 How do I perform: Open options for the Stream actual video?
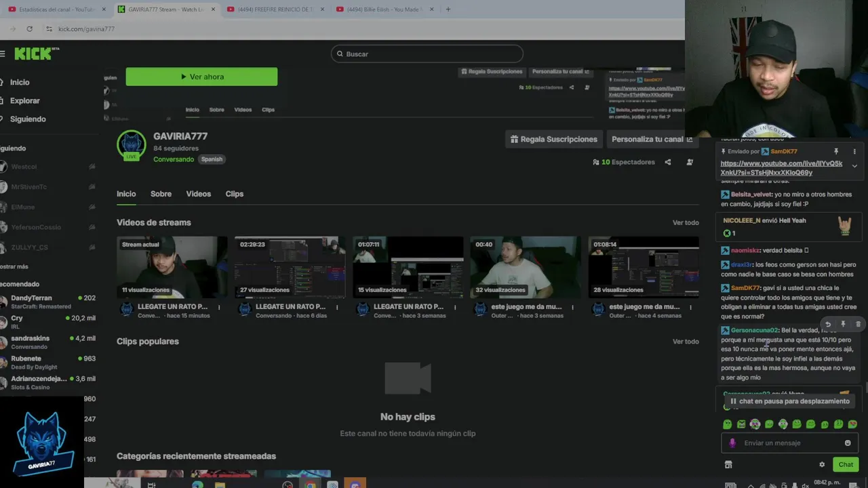tap(219, 307)
